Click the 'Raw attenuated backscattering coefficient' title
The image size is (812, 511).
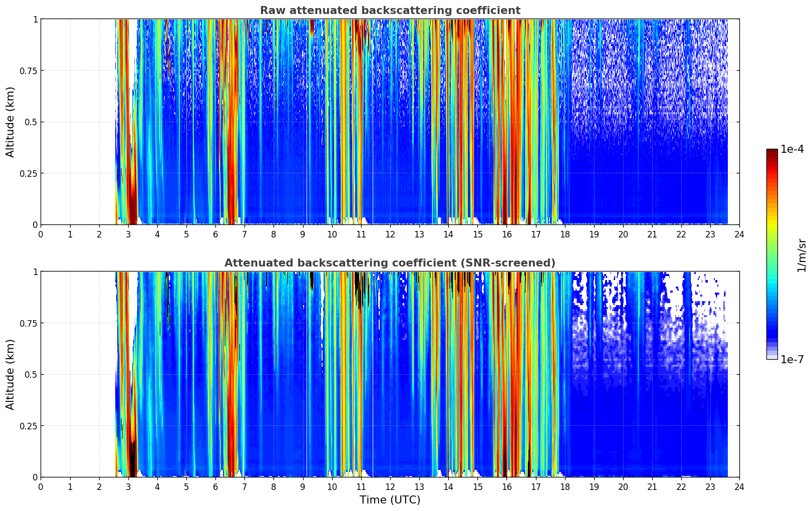pos(390,11)
